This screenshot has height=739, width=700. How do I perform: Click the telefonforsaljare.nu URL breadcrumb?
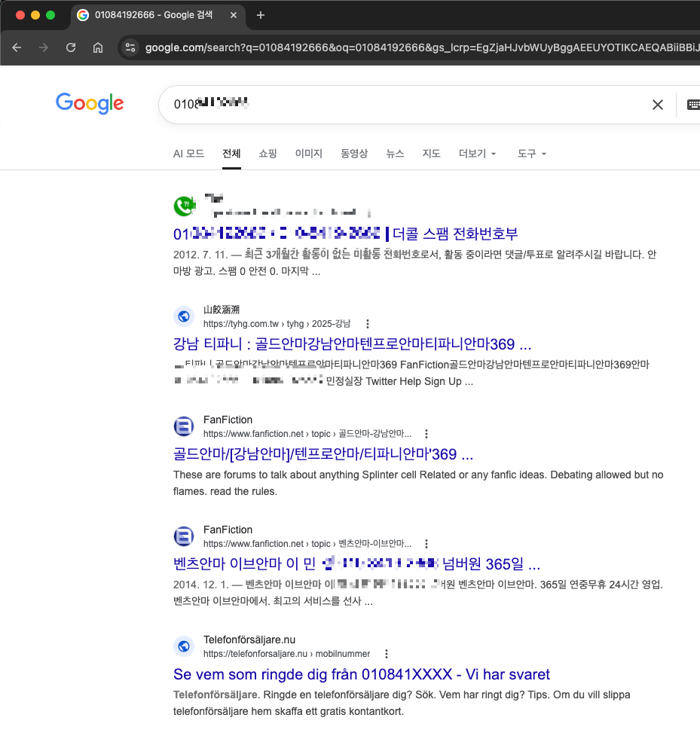286,654
